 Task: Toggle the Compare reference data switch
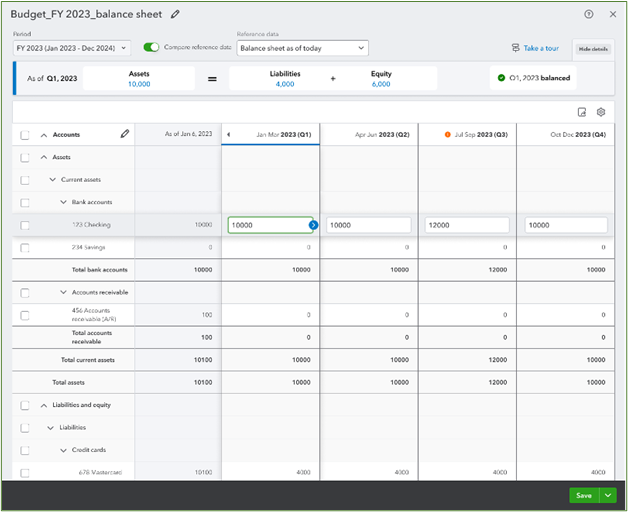[x=151, y=47]
